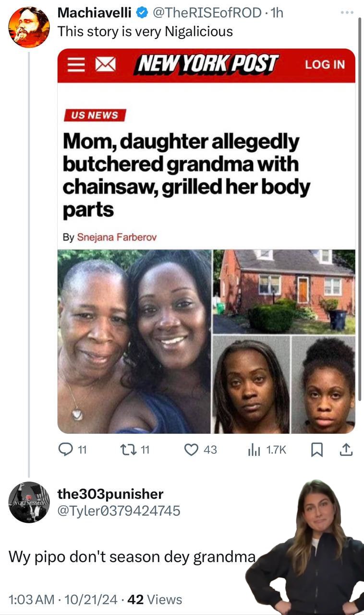The image size is (364, 615).
Task: Open the hamburger menu in NY Post header
Action: (x=74, y=65)
